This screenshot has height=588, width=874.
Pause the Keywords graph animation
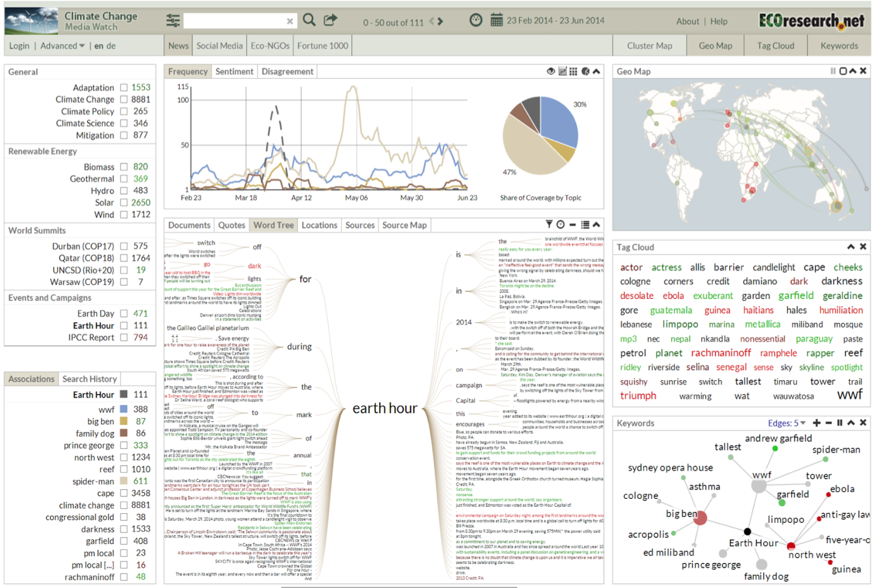tap(840, 423)
